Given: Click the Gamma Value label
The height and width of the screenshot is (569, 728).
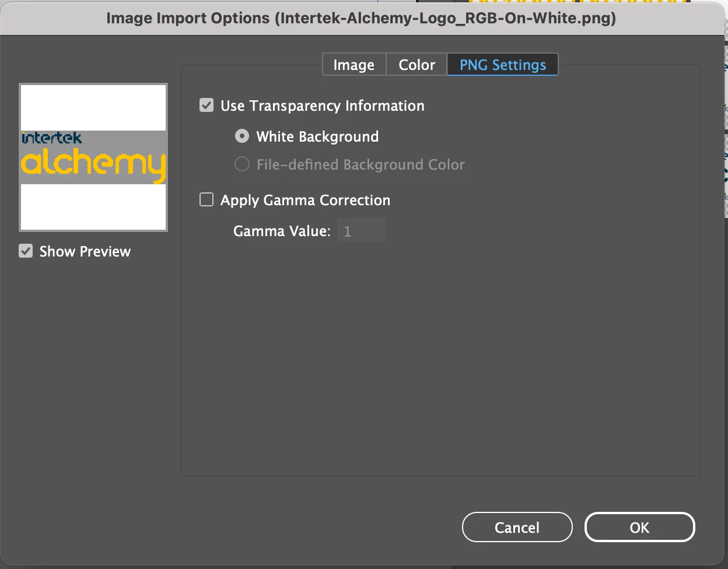Looking at the screenshot, I should coord(282,231).
